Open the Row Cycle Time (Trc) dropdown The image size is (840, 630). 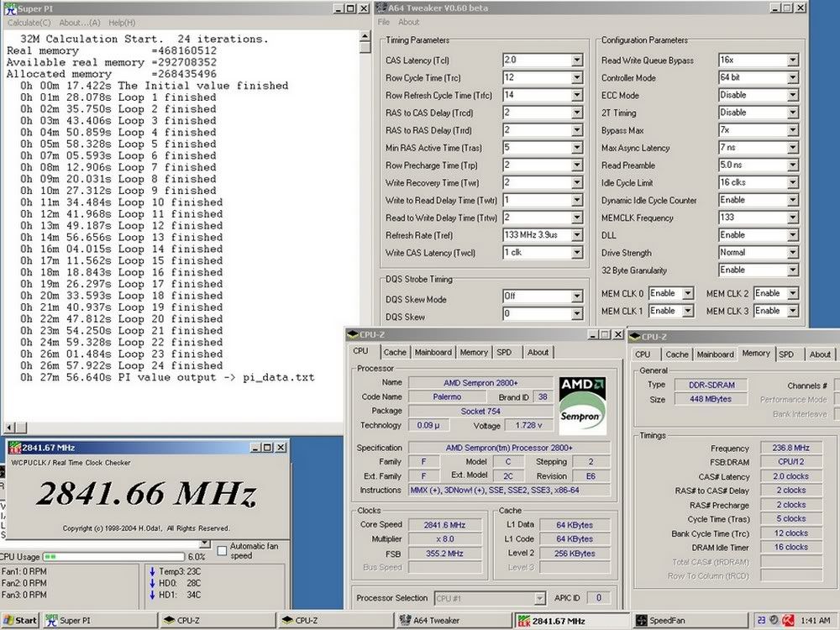pyautogui.click(x=577, y=77)
